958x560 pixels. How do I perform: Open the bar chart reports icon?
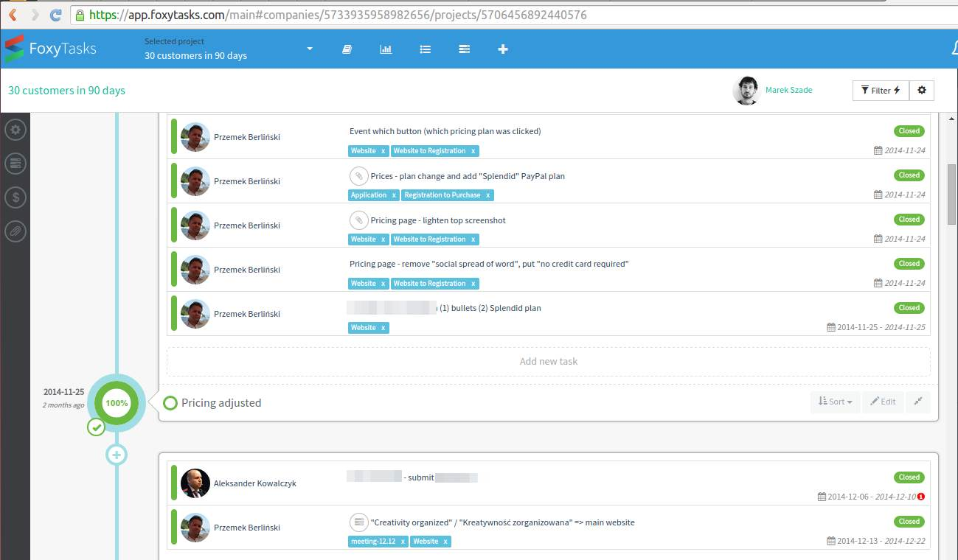[386, 49]
